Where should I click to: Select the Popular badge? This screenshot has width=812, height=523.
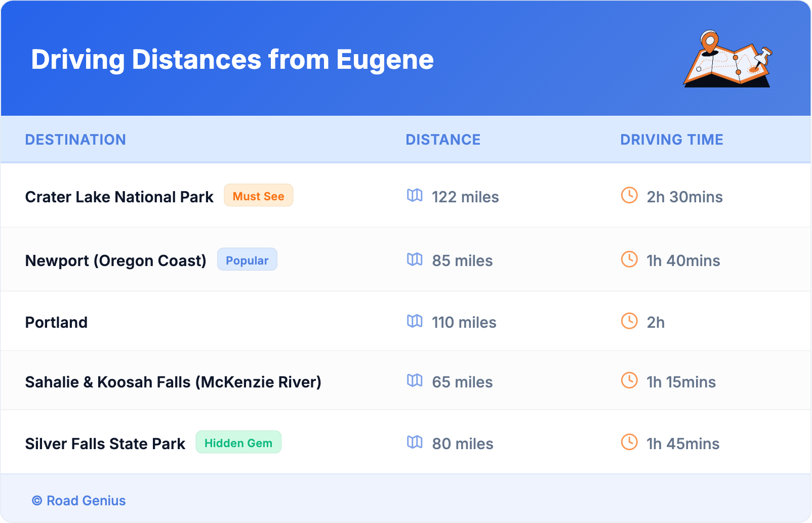(x=247, y=260)
